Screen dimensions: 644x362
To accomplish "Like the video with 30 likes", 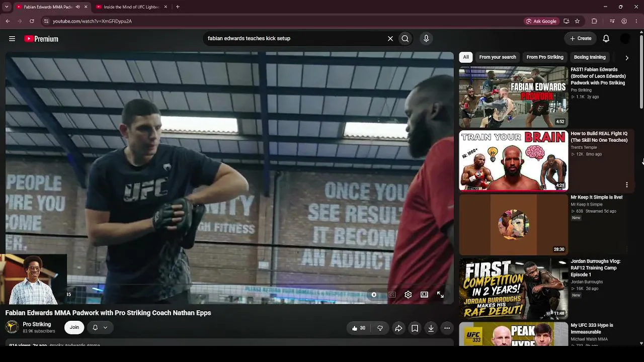I will 359,328.
